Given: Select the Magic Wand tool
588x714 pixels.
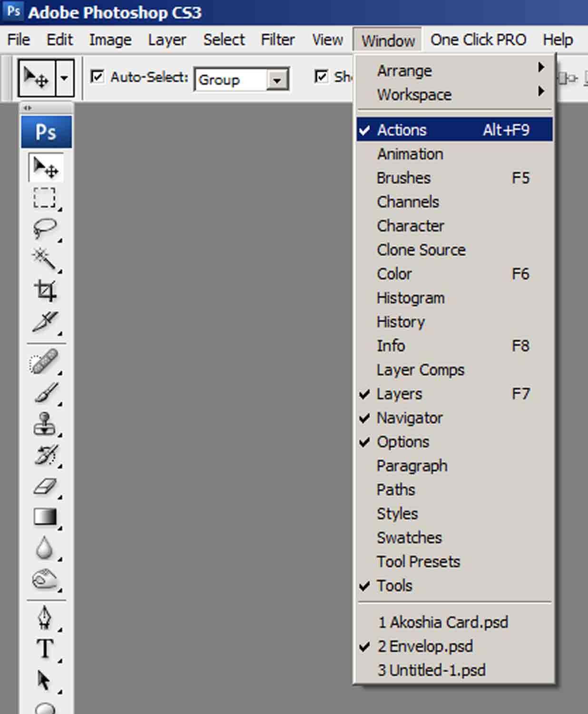Looking at the screenshot, I should (45, 258).
